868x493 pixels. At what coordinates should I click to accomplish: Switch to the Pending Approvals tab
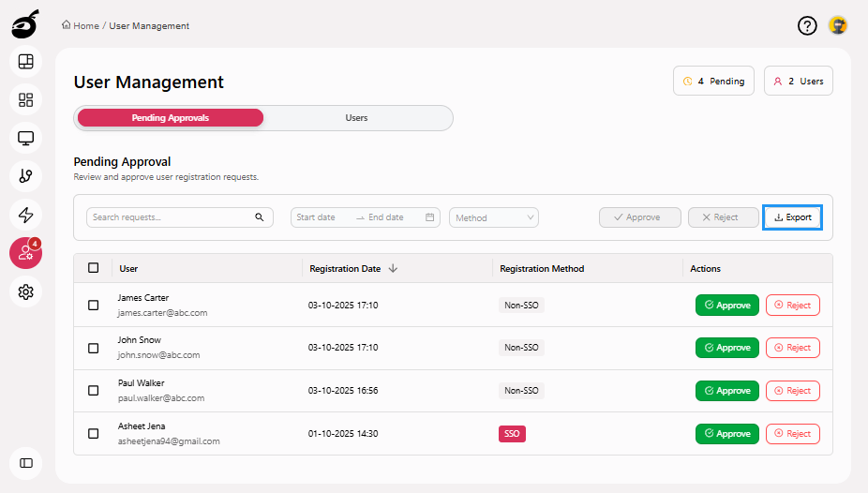tap(171, 118)
